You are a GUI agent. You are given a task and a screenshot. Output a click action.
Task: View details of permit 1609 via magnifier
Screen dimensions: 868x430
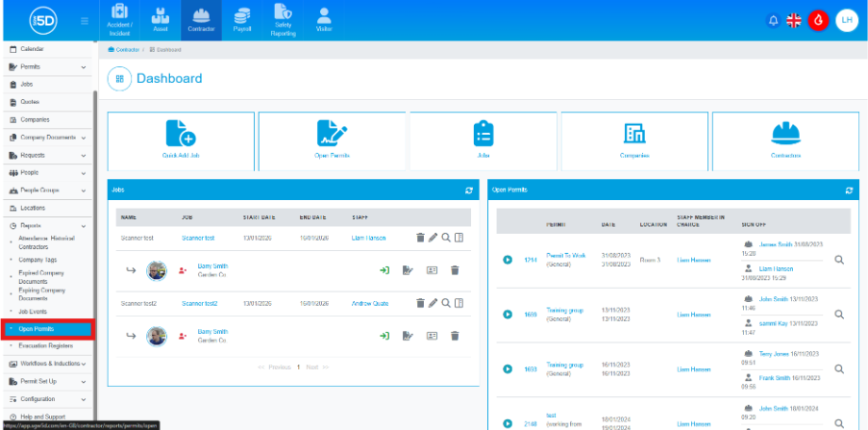coord(839,315)
